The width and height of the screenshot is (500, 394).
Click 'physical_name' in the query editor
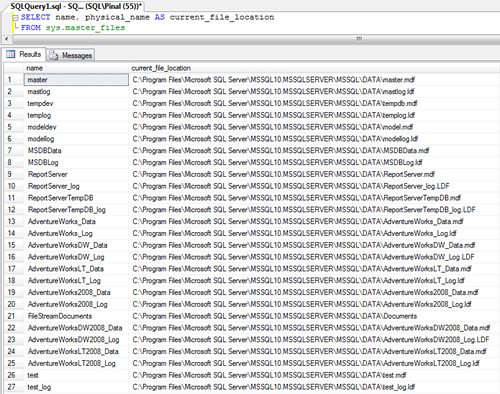pyautogui.click(x=117, y=17)
